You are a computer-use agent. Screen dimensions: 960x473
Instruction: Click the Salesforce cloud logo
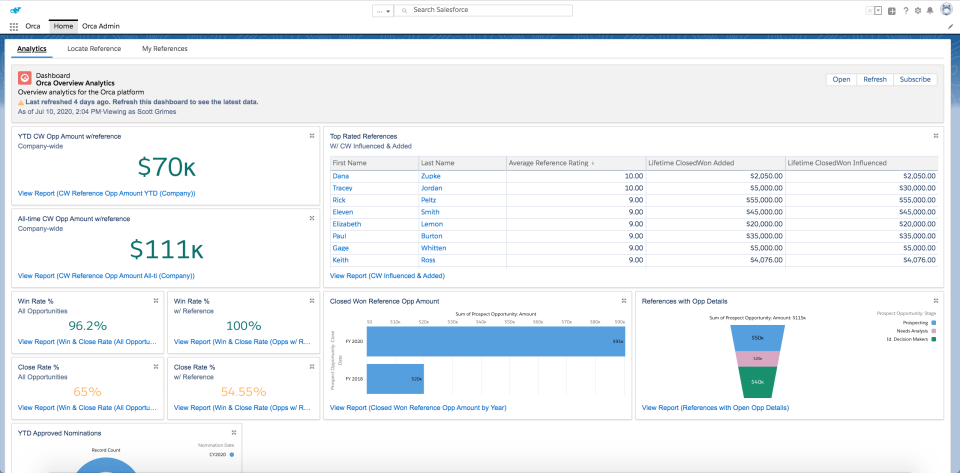coord(14,10)
